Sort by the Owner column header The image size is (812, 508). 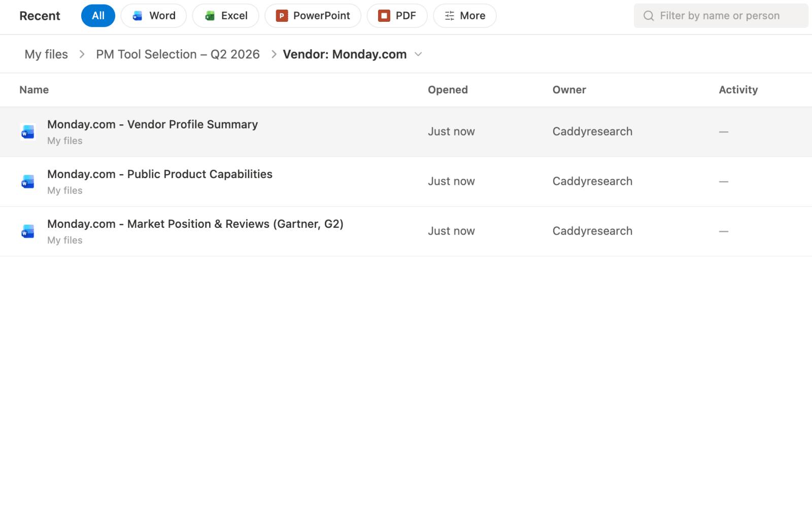569,90
